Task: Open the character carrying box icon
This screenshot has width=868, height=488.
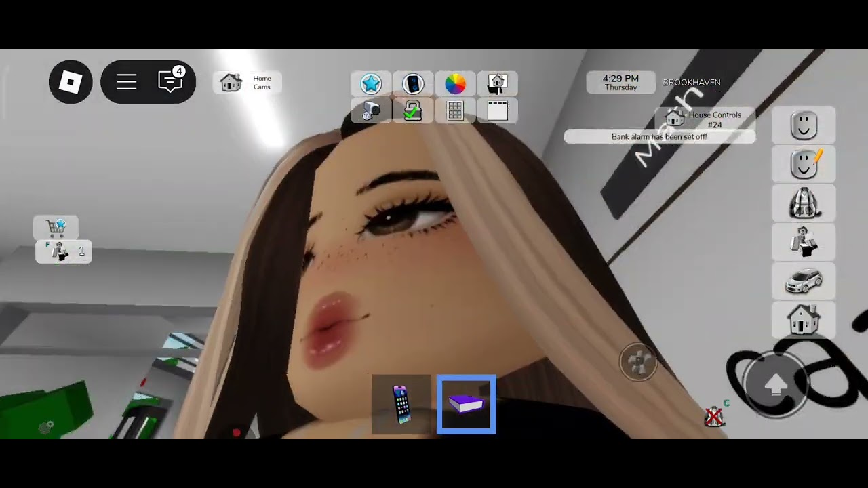Action: 804,241
